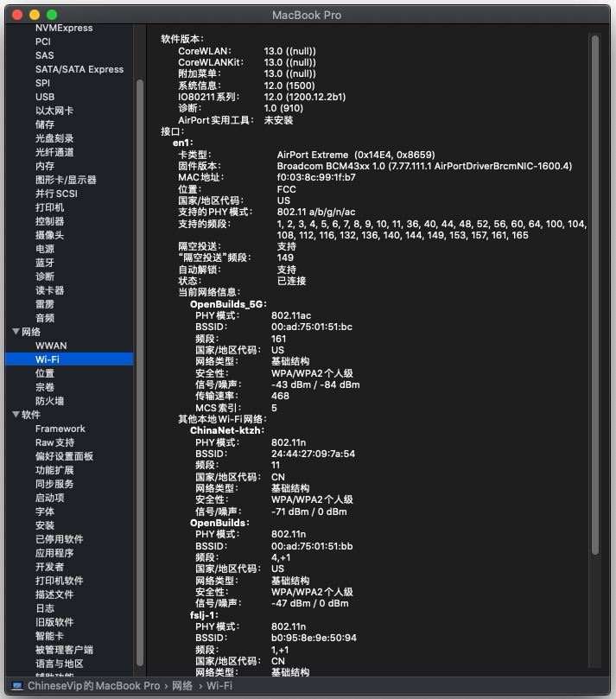This screenshot has height=699, width=616.
Task: Select 光盘刻录 in the sidebar
Action: (x=54, y=138)
